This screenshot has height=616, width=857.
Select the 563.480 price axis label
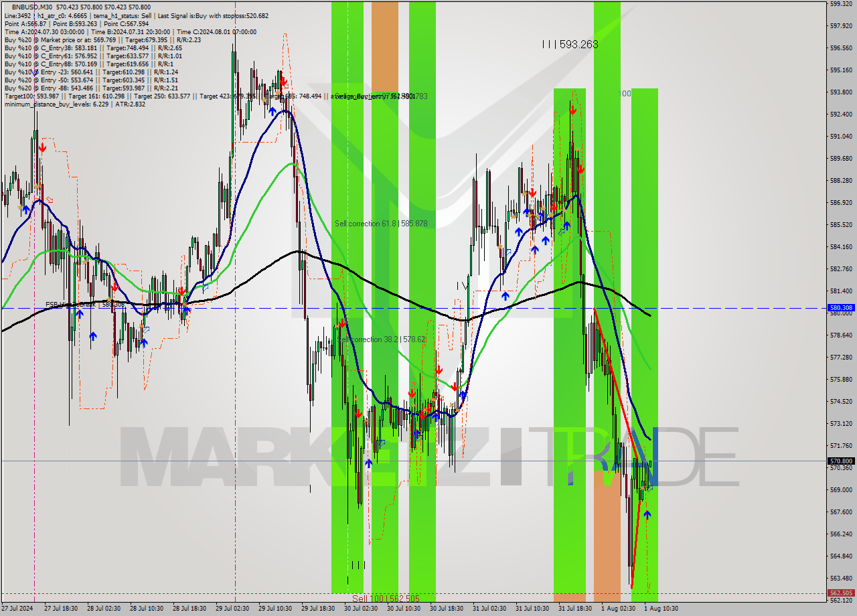tap(841, 578)
